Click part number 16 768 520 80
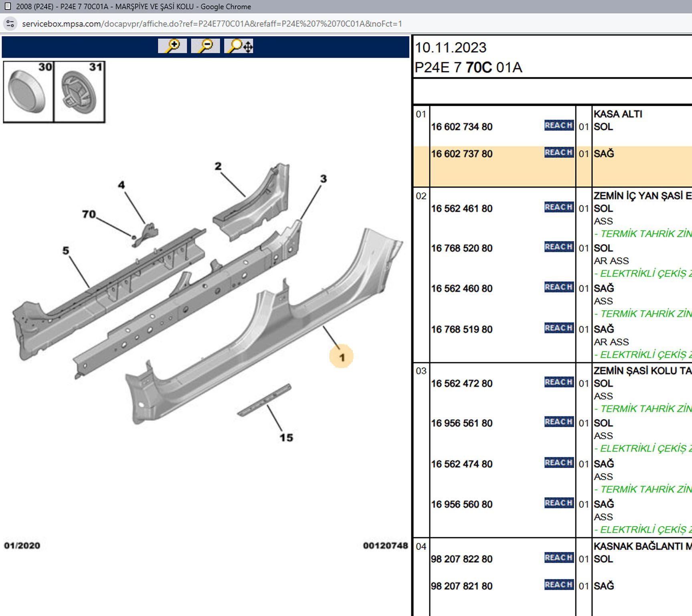The width and height of the screenshot is (692, 616). [x=461, y=249]
